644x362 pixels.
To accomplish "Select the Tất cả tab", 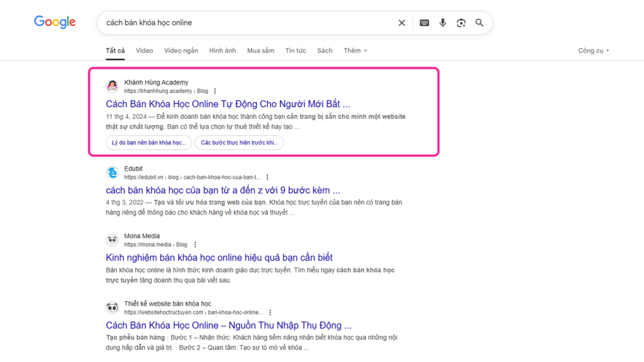I will 115,50.
